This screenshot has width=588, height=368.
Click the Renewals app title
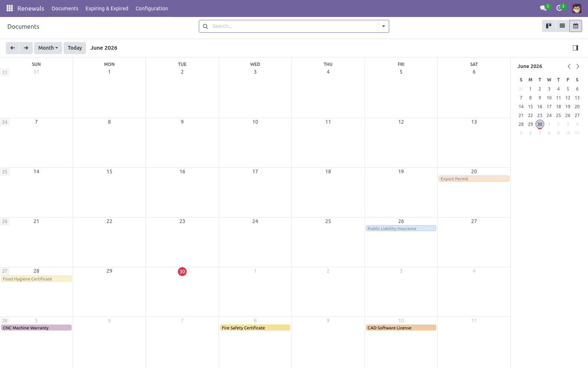point(31,8)
